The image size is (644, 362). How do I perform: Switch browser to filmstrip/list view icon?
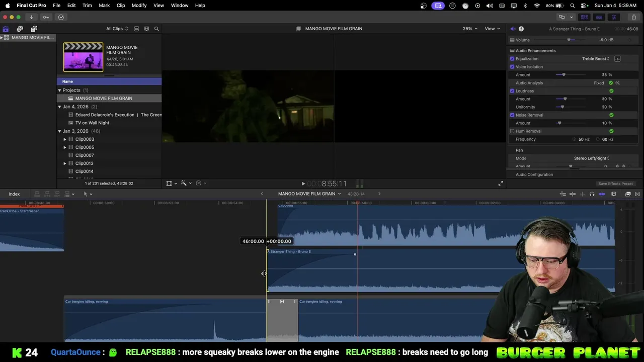pos(146,29)
